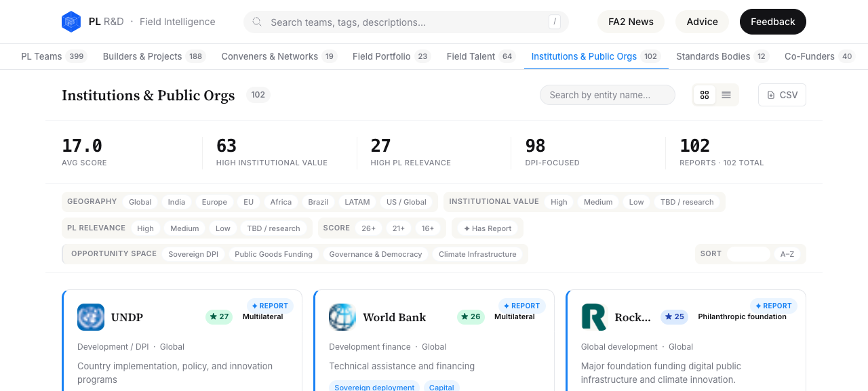This screenshot has height=391, width=868.
Task: Click the PL R&D cube logo
Action: coord(71,22)
